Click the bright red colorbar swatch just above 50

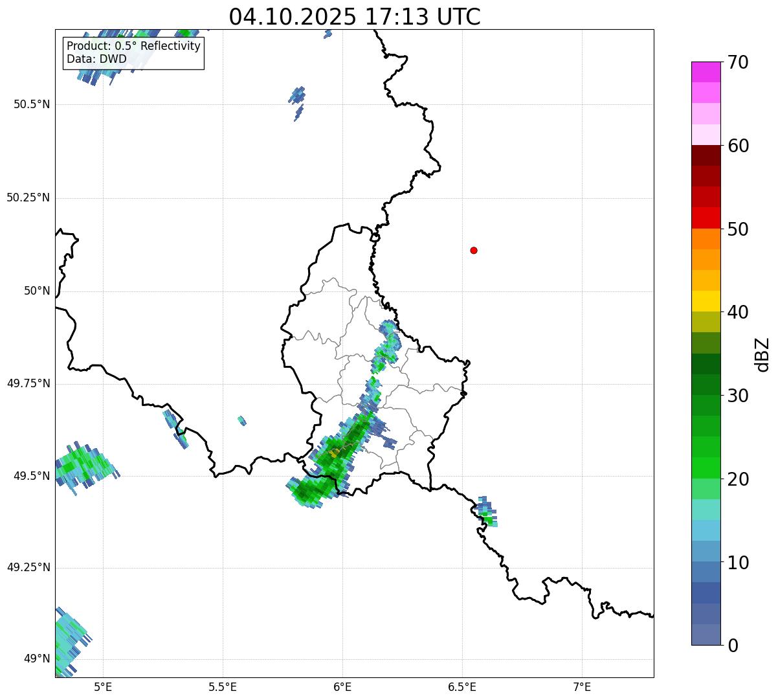[x=706, y=218]
